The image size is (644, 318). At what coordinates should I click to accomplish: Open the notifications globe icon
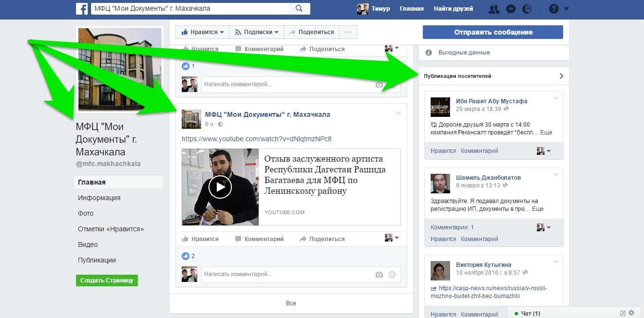pos(527,9)
